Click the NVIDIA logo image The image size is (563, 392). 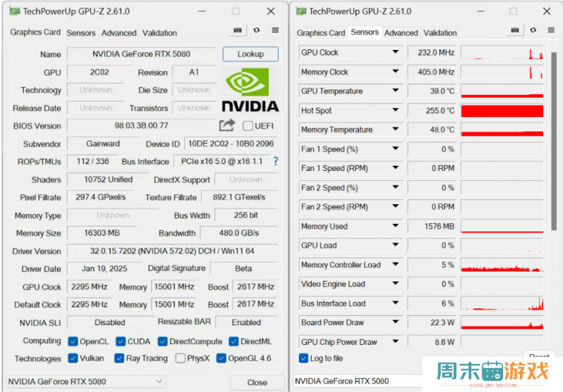(251, 90)
